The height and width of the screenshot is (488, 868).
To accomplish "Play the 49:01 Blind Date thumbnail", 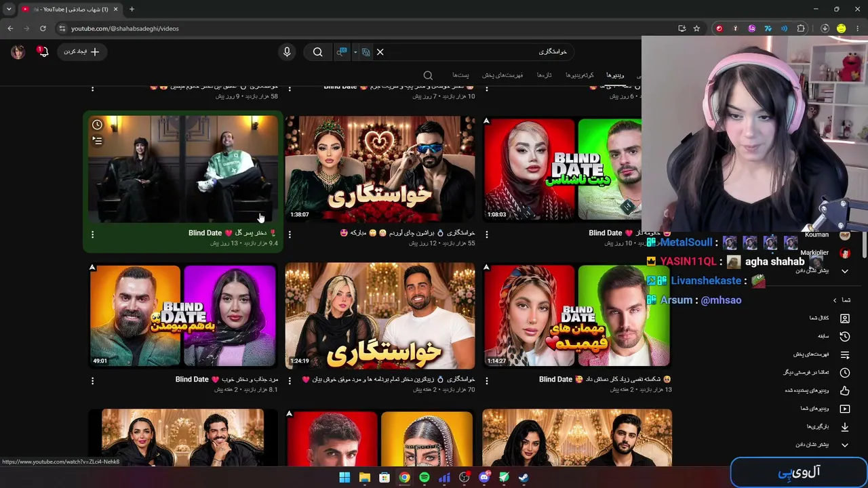I will coord(183,315).
